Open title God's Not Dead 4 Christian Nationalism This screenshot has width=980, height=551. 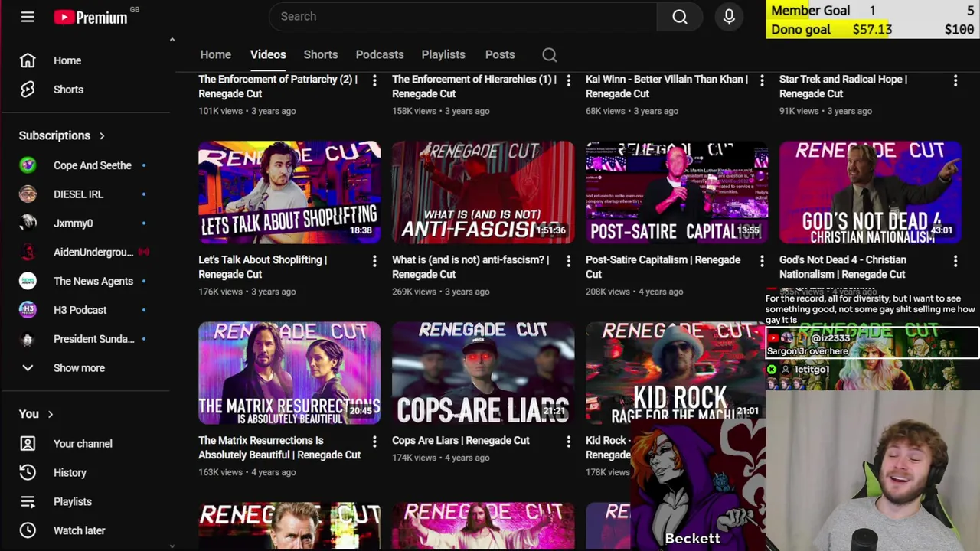pyautogui.click(x=842, y=267)
